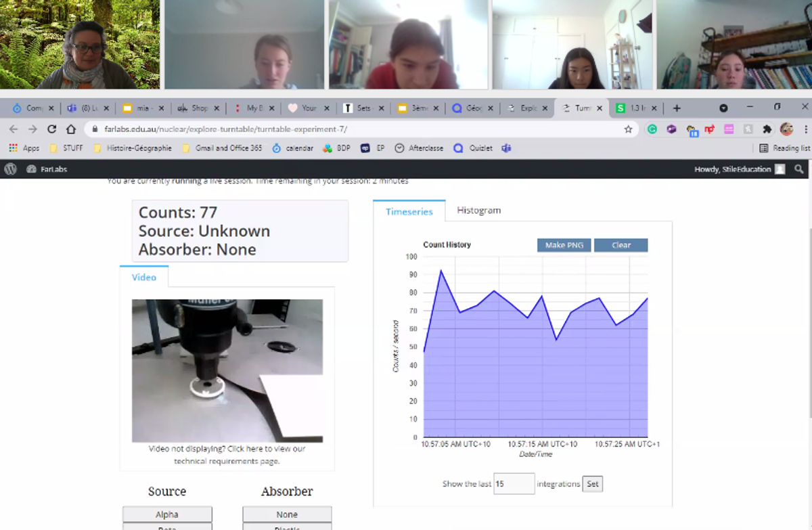Clear the count history chart

621,245
